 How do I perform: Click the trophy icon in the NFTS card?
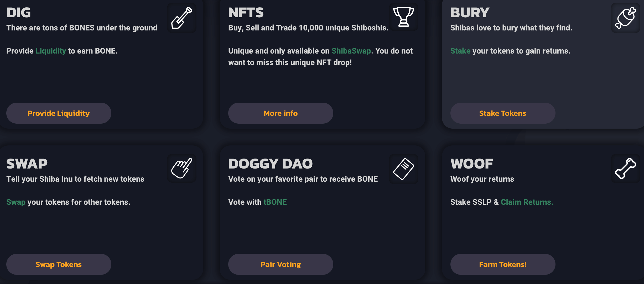[x=403, y=17]
